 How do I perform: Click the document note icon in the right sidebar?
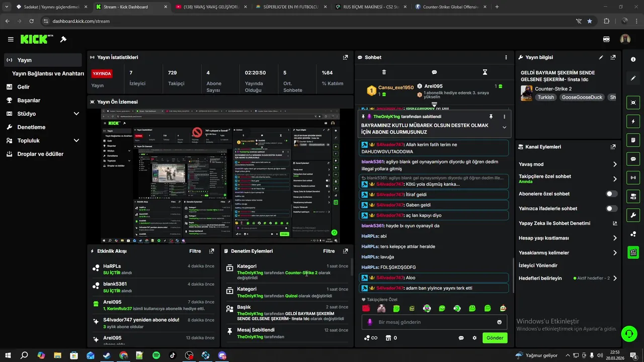pyautogui.click(x=633, y=140)
